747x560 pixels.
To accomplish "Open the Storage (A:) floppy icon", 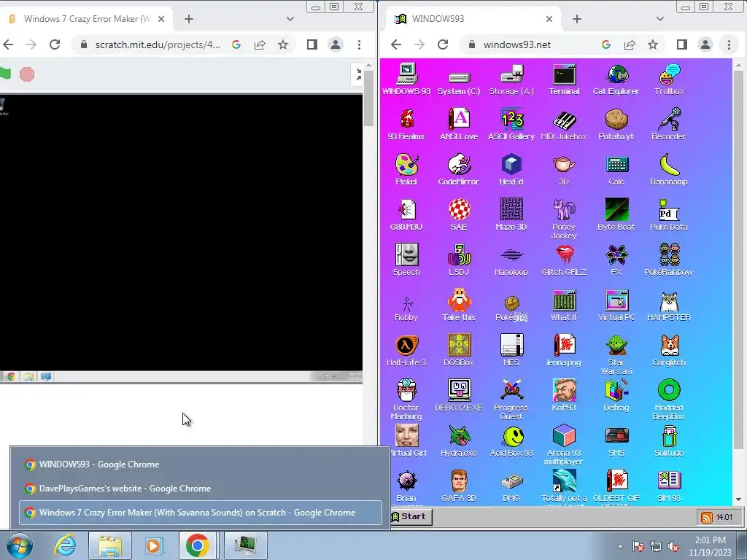I will point(511,79).
